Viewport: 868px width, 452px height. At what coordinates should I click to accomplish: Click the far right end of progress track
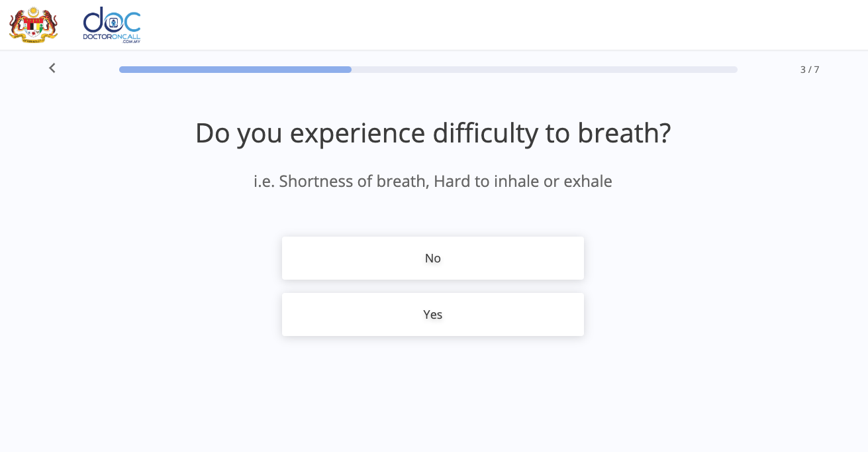735,70
